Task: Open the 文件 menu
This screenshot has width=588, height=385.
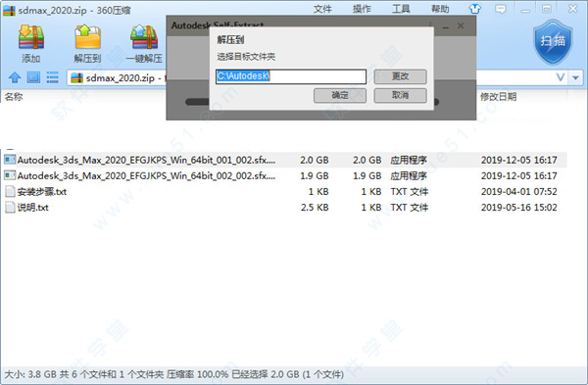Action: pos(322,9)
